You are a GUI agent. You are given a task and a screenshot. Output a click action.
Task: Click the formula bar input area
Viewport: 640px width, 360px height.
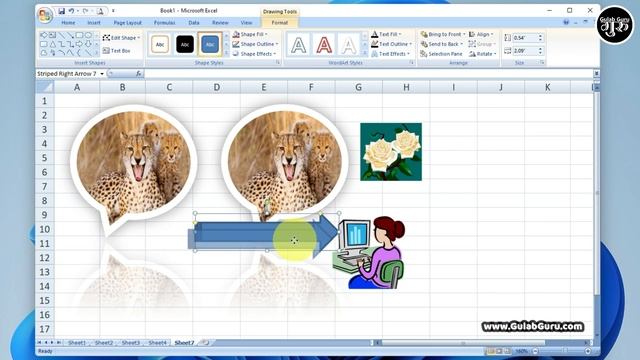[x=369, y=74]
